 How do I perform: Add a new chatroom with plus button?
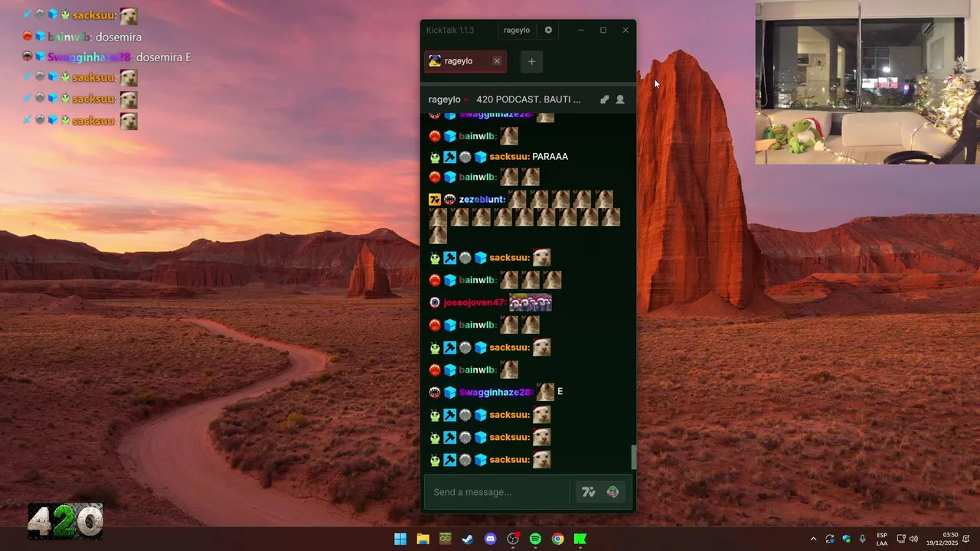tap(531, 61)
